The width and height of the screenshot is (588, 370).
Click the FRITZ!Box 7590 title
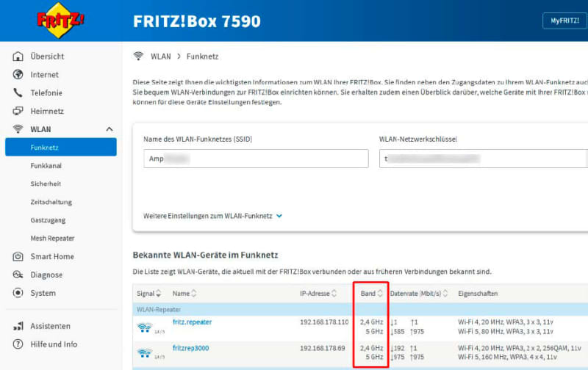click(x=197, y=21)
